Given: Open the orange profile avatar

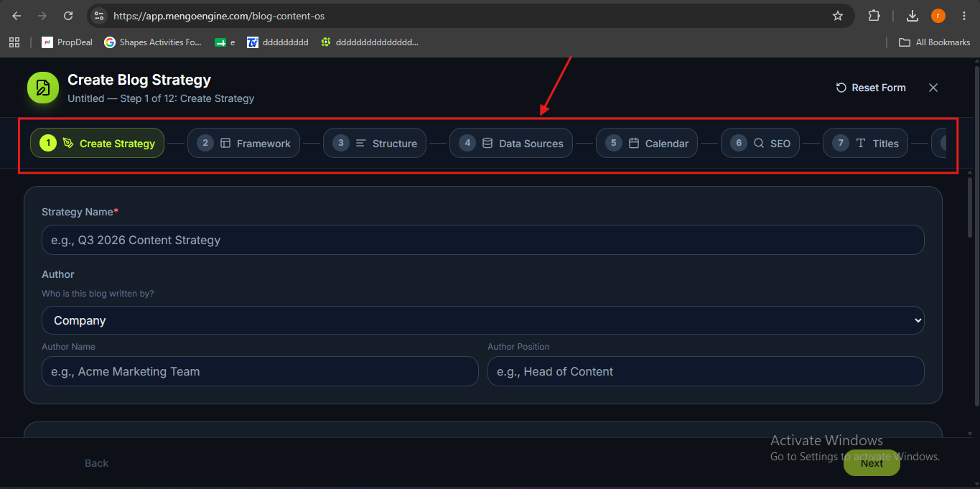Looking at the screenshot, I should point(938,16).
